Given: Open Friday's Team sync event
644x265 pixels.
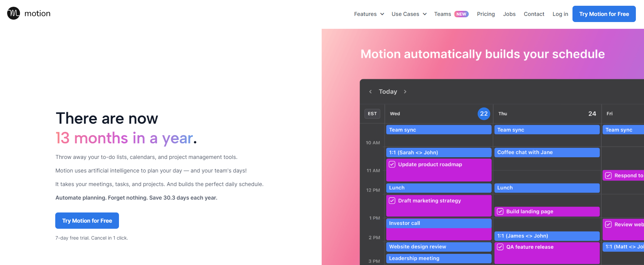Looking at the screenshot, I should (x=623, y=130).
